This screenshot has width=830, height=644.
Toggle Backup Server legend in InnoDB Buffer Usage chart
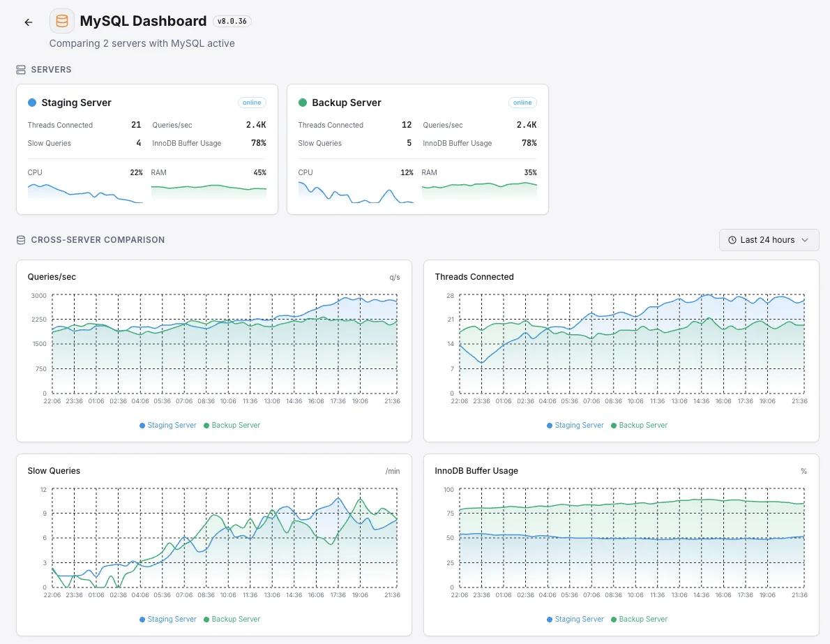tap(639, 619)
